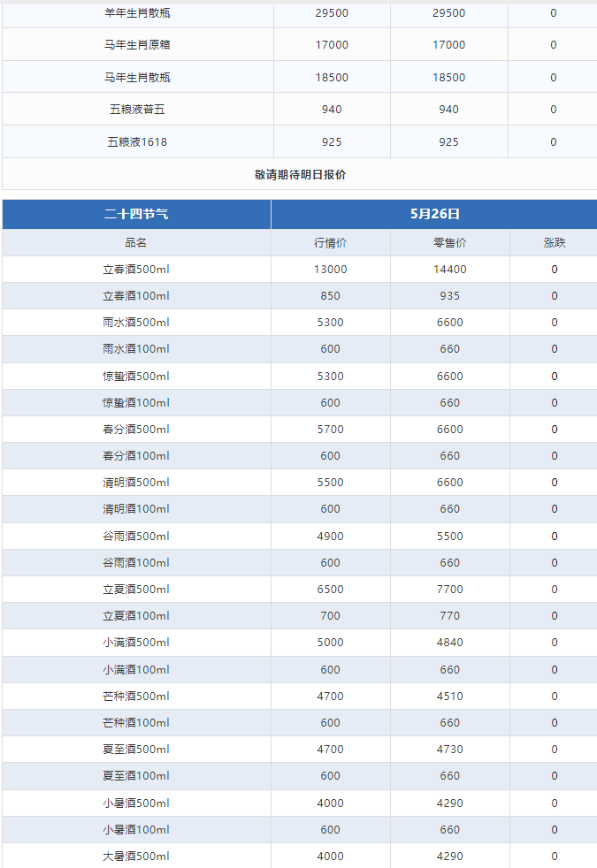Select 春分酒100ml row name
This screenshot has height=868, width=597.
pyautogui.click(x=136, y=455)
